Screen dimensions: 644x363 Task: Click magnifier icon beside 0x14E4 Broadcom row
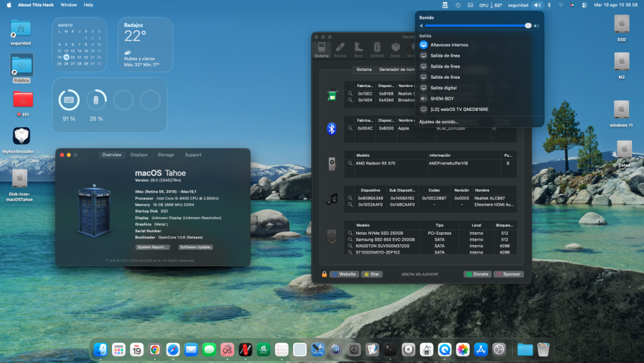pos(350,100)
